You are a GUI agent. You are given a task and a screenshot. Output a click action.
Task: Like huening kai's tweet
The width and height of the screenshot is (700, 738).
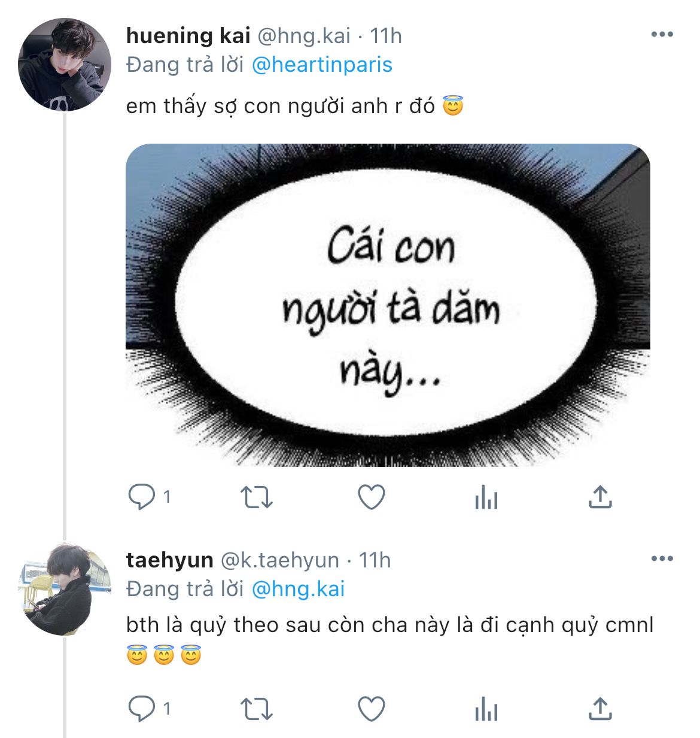pos(371,497)
